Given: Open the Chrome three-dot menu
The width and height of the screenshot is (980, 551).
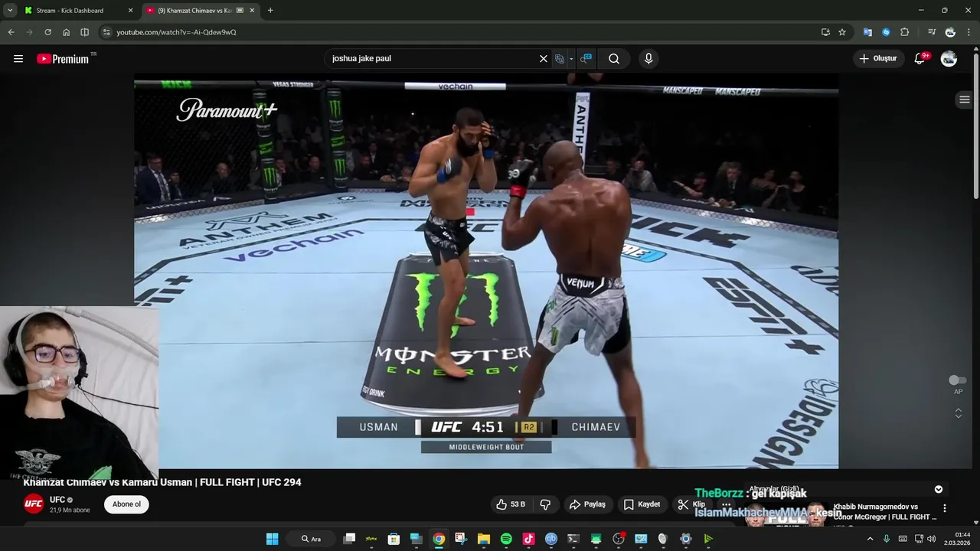Looking at the screenshot, I should pos(969,32).
